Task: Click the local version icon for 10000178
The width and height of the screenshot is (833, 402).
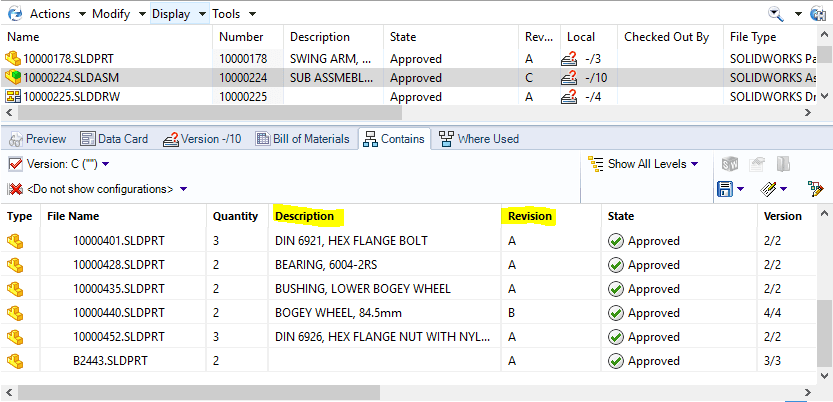Action: pyautogui.click(x=569, y=59)
